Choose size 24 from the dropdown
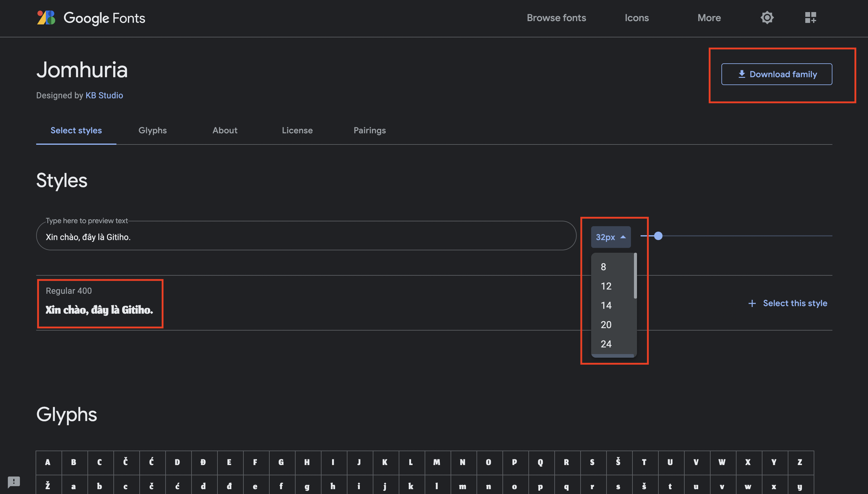This screenshot has width=868, height=494. point(613,344)
